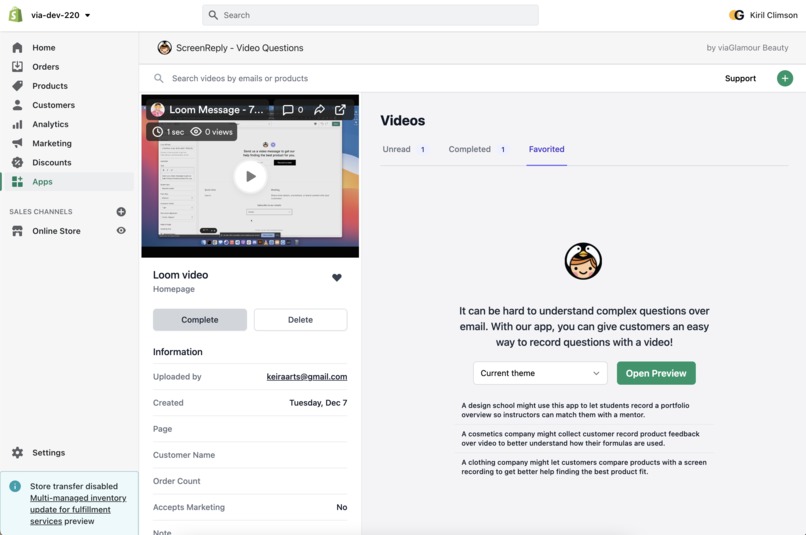Image resolution: width=806 pixels, height=535 pixels.
Task: Open Orders in sidebar
Action: pyautogui.click(x=45, y=66)
